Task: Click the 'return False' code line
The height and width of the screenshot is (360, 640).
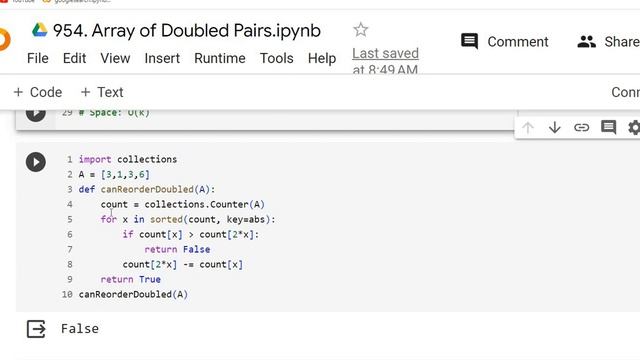Action: click(x=177, y=249)
